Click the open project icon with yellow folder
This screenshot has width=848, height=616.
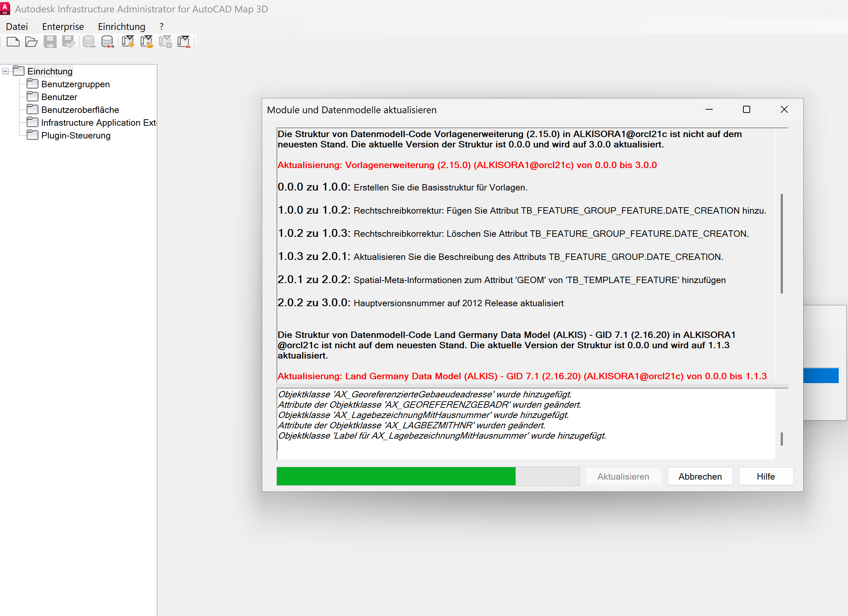point(147,42)
